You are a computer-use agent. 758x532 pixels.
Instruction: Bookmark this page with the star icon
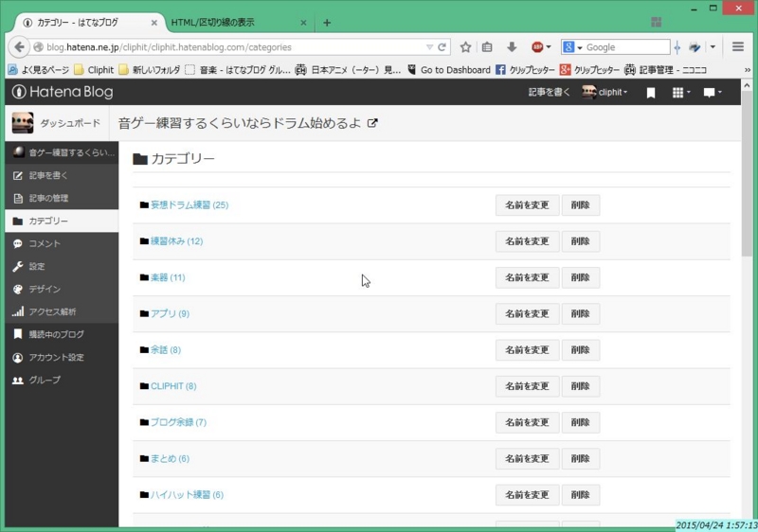pos(465,46)
